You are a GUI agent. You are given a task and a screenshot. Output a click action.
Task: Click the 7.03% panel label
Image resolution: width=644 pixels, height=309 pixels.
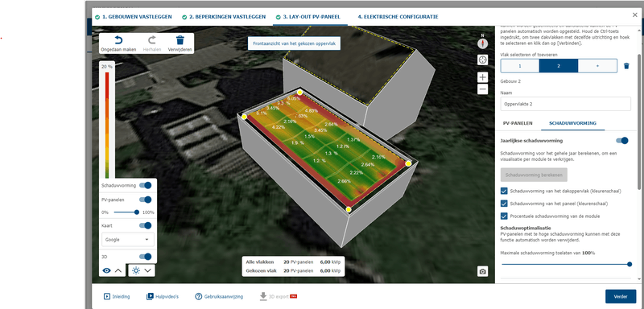pyautogui.click(x=301, y=116)
